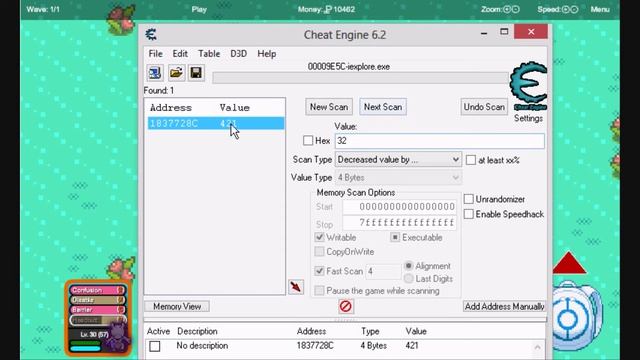Toggle the Hex checkbox
Viewport: 640px width, 360px height.
(x=308, y=141)
